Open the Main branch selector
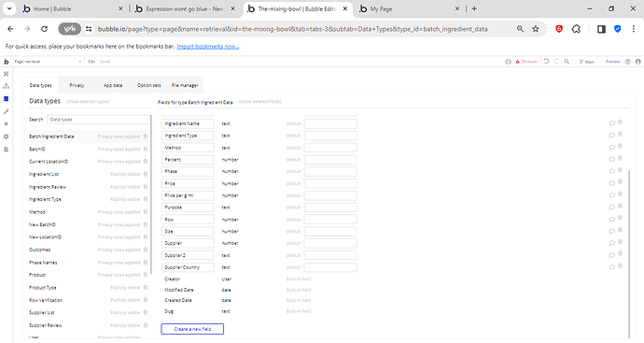Screen dimensions: 644x343 [x=587, y=62]
